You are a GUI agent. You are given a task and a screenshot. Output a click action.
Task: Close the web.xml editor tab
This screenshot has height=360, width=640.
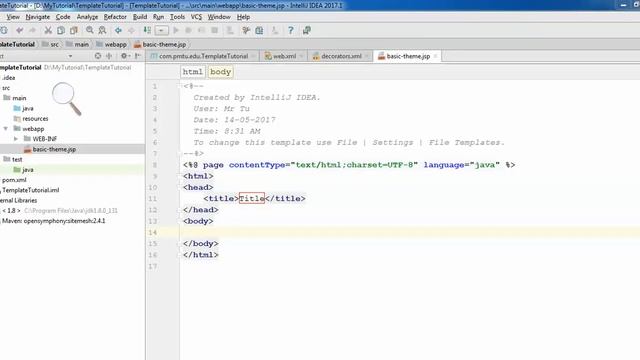click(301, 56)
